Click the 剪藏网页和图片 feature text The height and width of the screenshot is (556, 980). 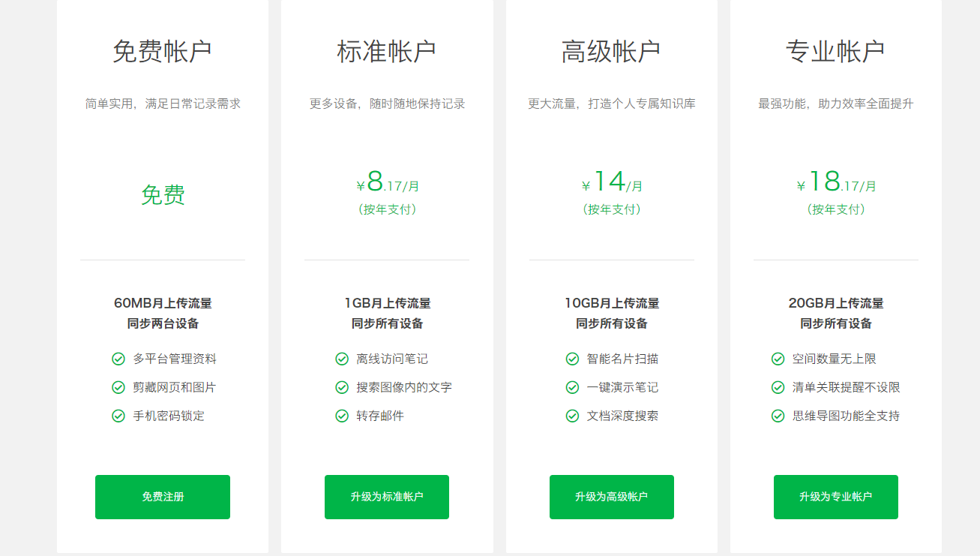175,387
